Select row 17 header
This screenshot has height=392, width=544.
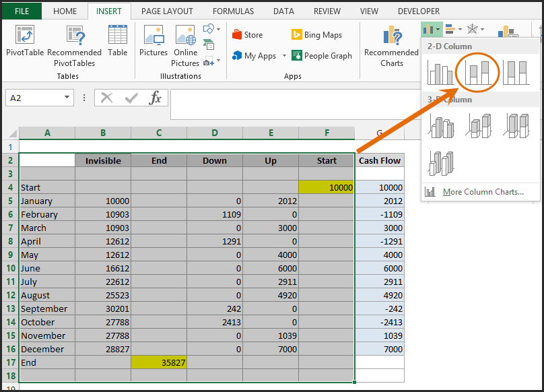coord(10,362)
